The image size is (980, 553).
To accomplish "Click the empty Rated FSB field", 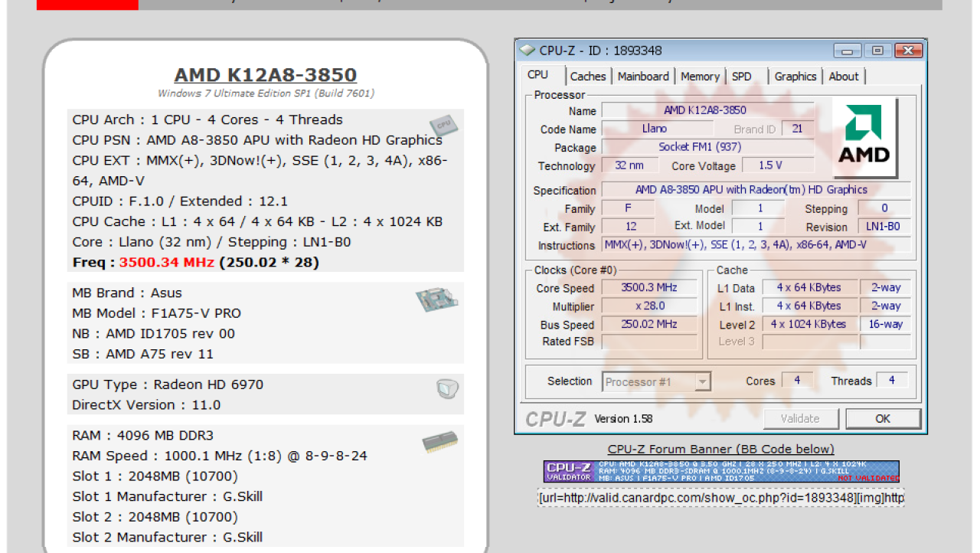I will [649, 342].
